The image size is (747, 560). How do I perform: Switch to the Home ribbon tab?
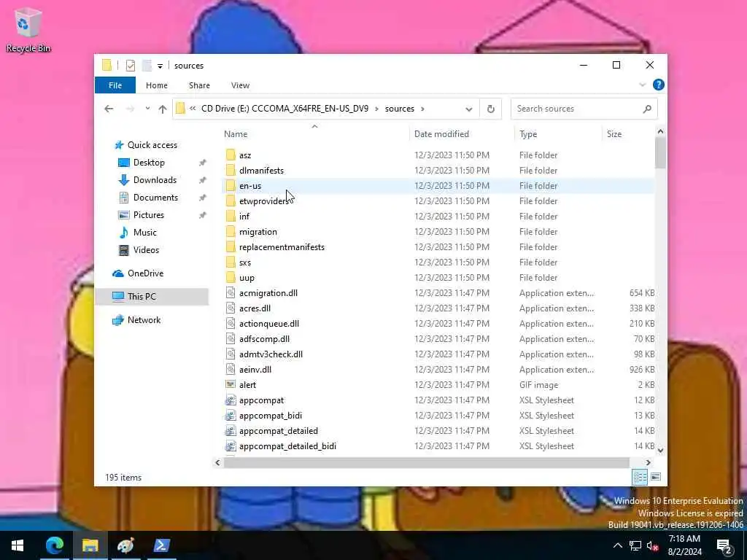pos(157,85)
